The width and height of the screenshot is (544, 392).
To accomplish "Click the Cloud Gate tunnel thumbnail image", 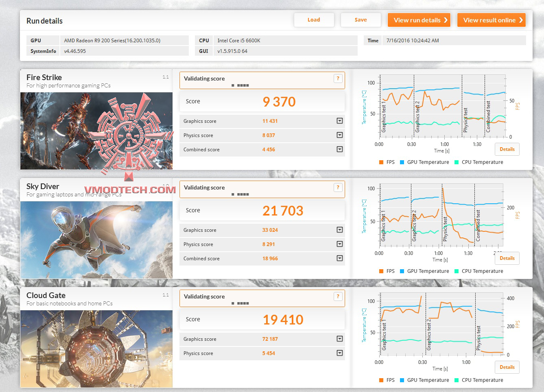I will click(96, 349).
